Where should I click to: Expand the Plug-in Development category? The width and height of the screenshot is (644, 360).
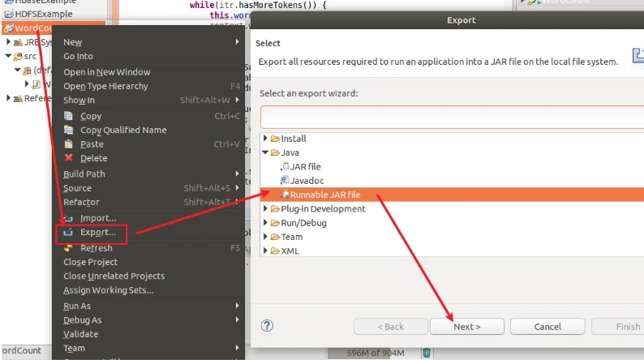click(265, 208)
